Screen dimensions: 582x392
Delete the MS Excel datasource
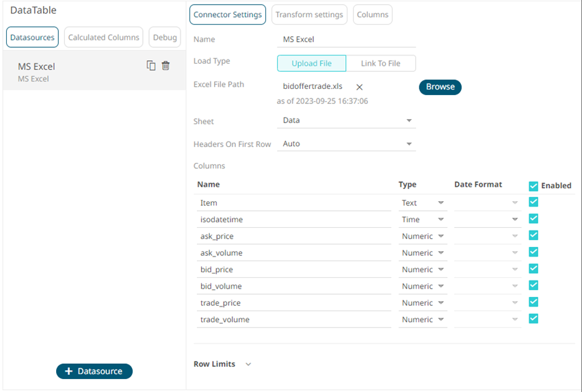tap(166, 66)
